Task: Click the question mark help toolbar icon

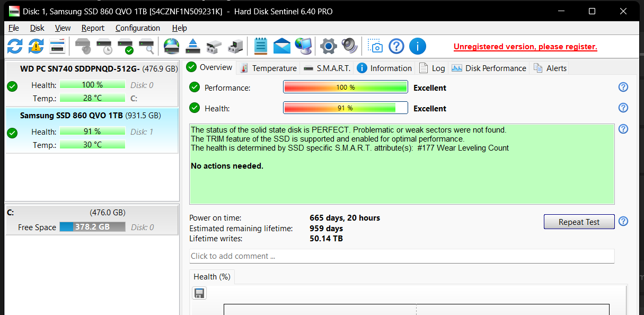Action: 396,46
